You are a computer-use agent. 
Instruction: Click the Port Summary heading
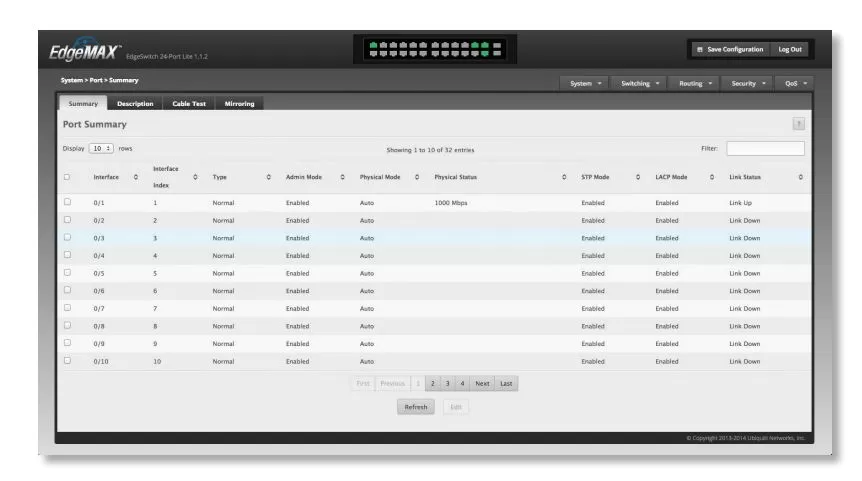point(95,124)
